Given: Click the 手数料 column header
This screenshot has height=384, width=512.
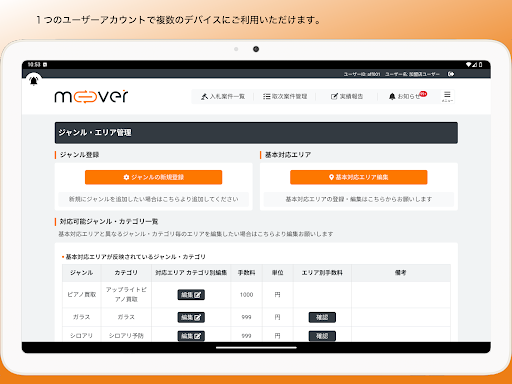Looking at the screenshot, I should point(247,273).
